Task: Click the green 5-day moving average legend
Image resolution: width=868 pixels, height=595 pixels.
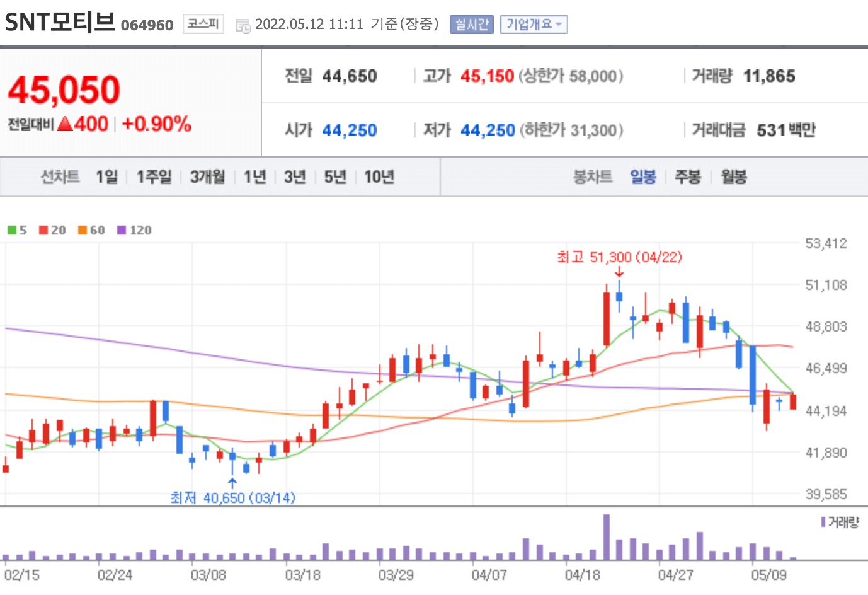Action: point(17,230)
